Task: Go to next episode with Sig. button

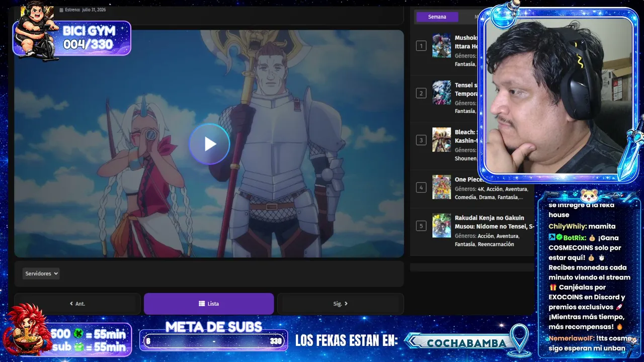Action: coord(341,304)
